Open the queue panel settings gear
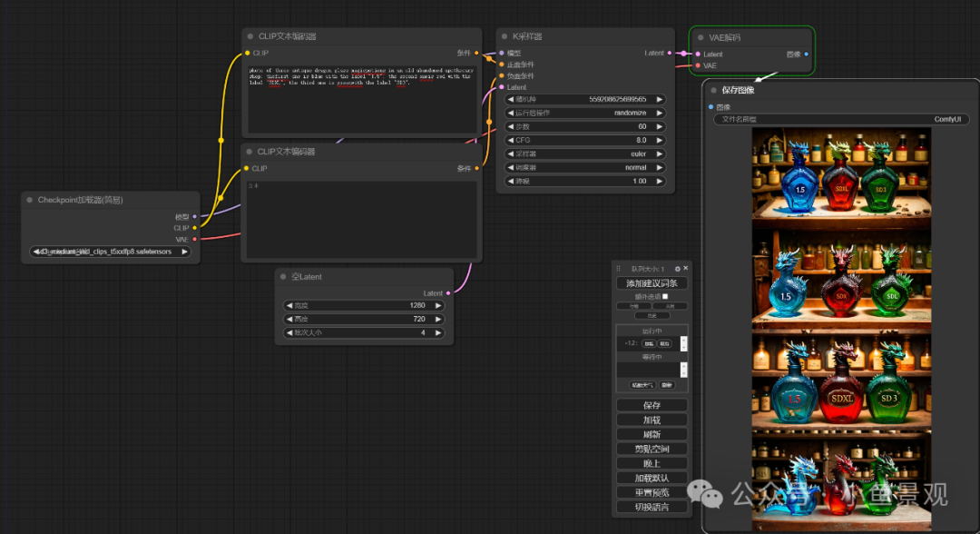The image size is (980, 534). 676,267
